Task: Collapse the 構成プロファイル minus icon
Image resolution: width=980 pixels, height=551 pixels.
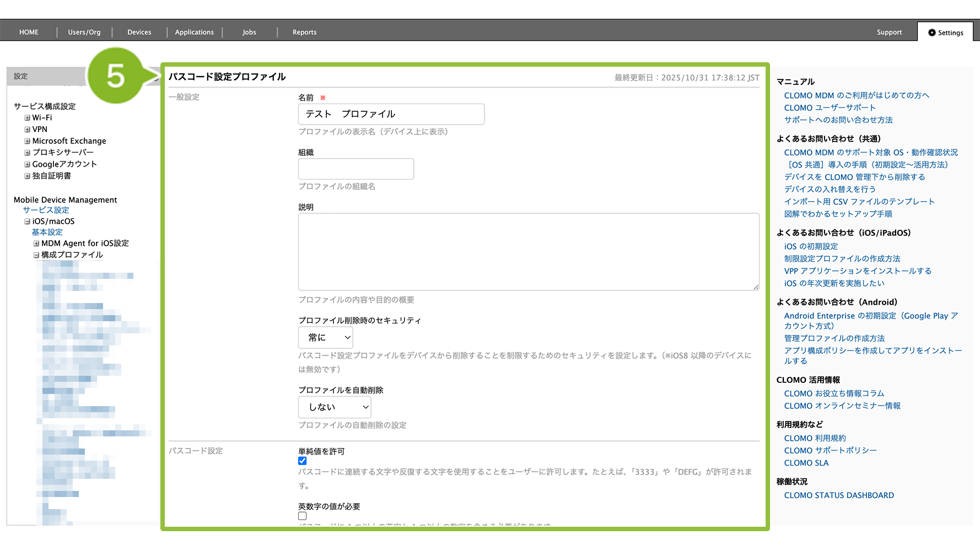Action: point(36,255)
